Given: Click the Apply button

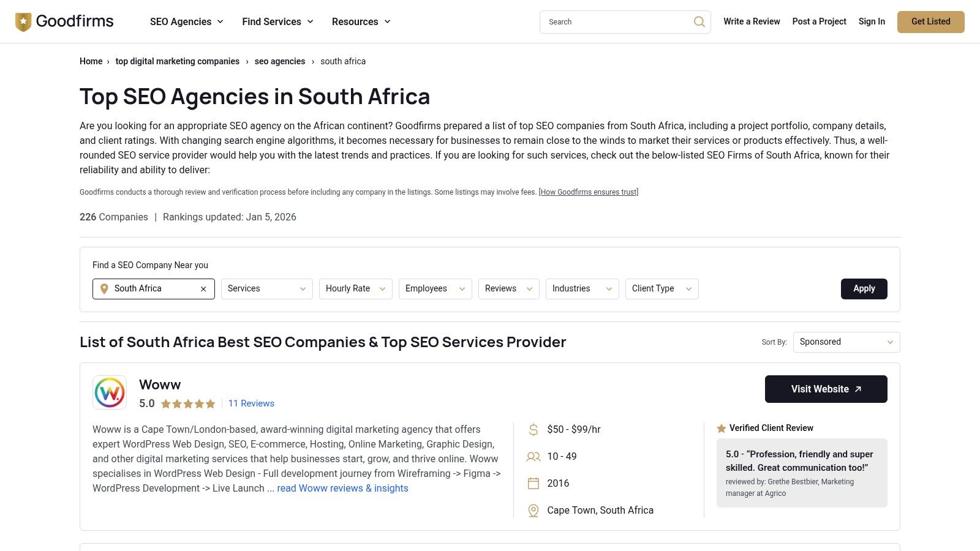Looking at the screenshot, I should 864,288.
